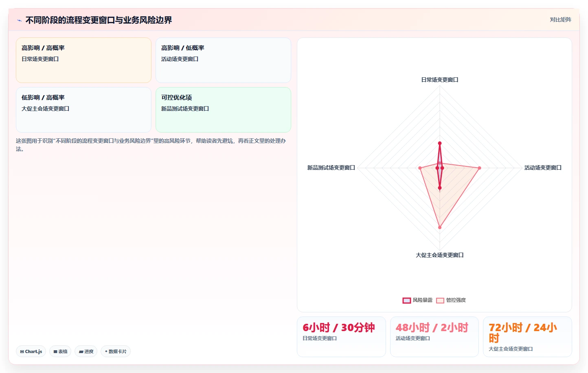Open the 72小时 / 24小时 stat card
This screenshot has height=373, width=588.
tap(527, 337)
